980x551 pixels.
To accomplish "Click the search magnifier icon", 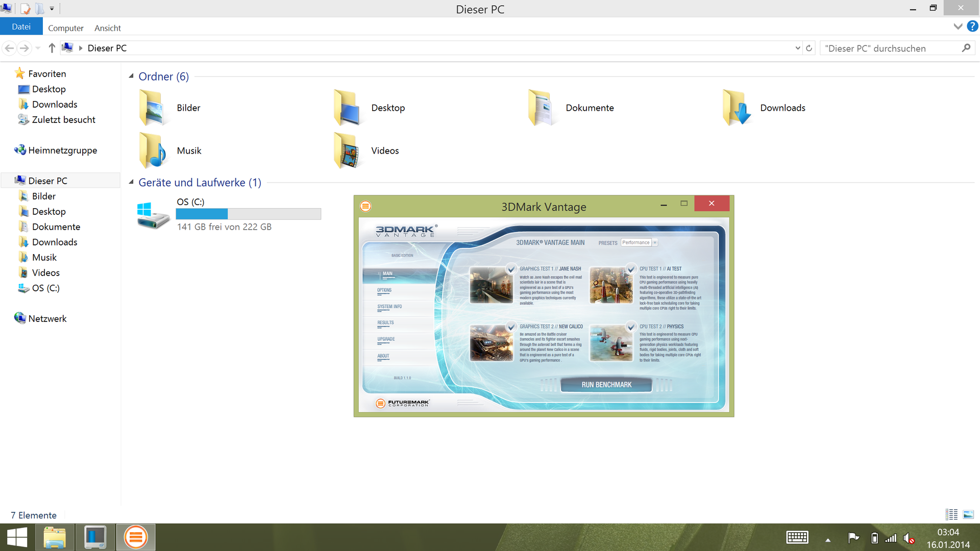I will coord(966,48).
